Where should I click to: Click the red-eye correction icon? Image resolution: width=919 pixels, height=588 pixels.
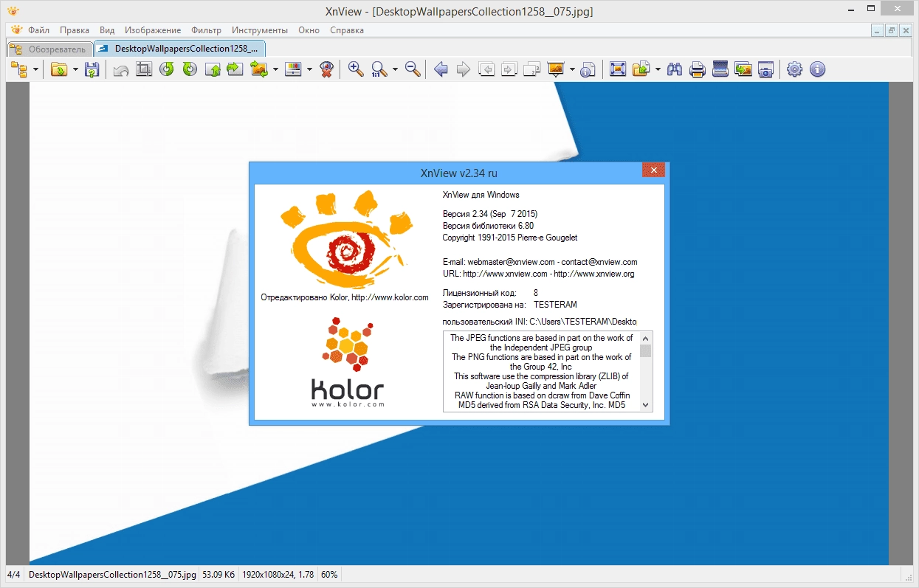[x=326, y=69]
